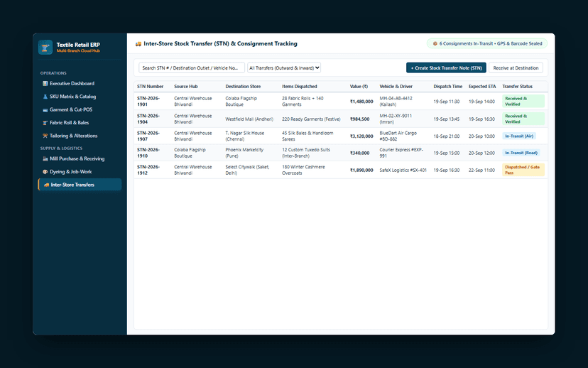Select Inter-Store Transfers in sidebar
Screen dimensions: 588x368
(x=80, y=185)
